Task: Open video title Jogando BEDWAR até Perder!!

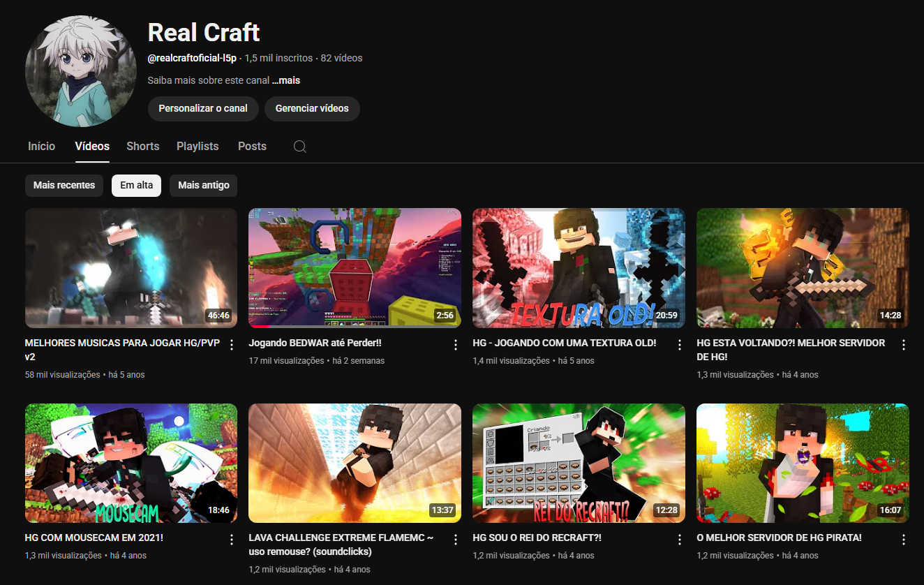Action: pos(315,343)
